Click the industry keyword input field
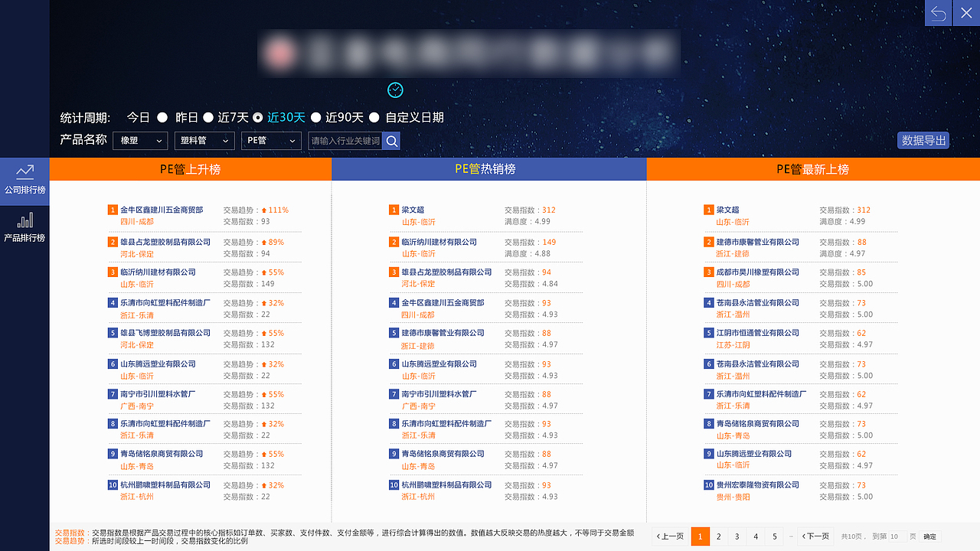The width and height of the screenshot is (980, 551). pos(345,141)
